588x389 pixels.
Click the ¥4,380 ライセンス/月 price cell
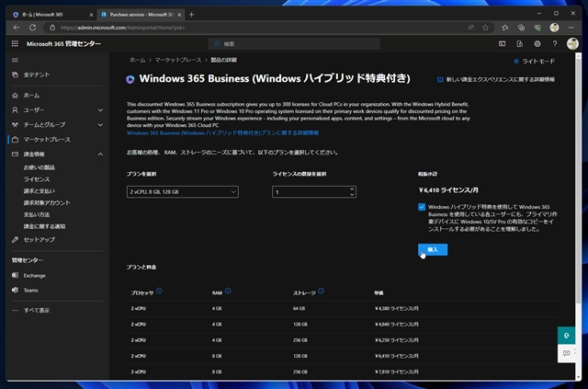coord(396,309)
